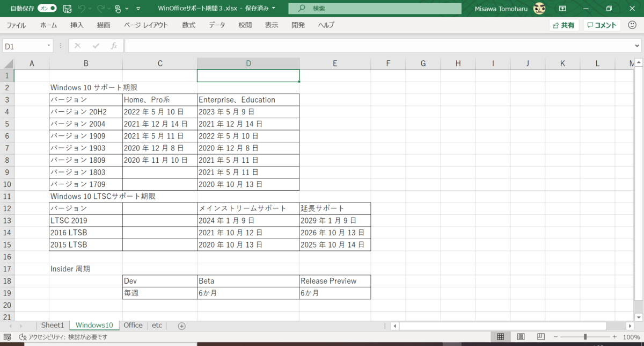Click the formula bar Cancel X icon
Screen dimensions: 644x346
(x=77, y=46)
